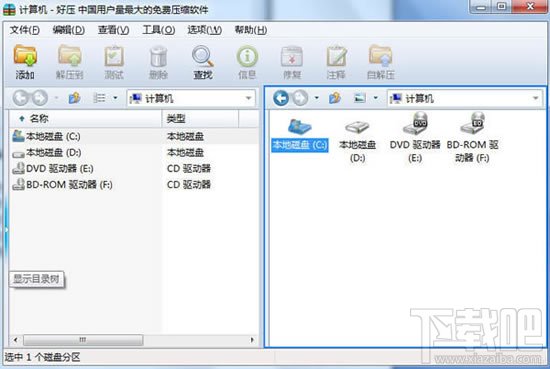Select DVD 驱动器 (E:) icon in right pane
This screenshot has height=369, width=550.
[415, 137]
